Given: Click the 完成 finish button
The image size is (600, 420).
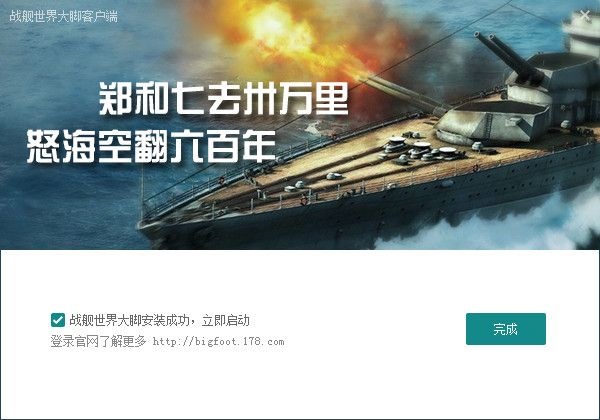Looking at the screenshot, I should [505, 329].
